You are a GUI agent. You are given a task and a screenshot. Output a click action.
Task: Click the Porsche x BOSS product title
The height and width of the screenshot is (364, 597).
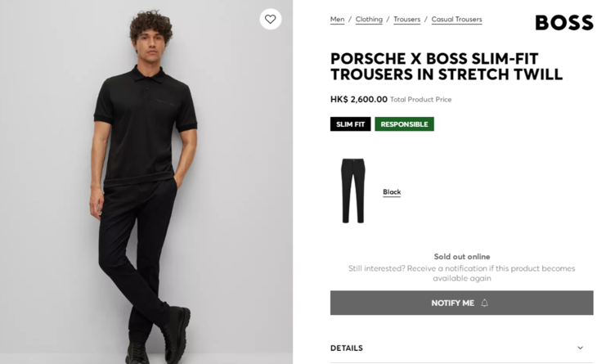point(447,66)
